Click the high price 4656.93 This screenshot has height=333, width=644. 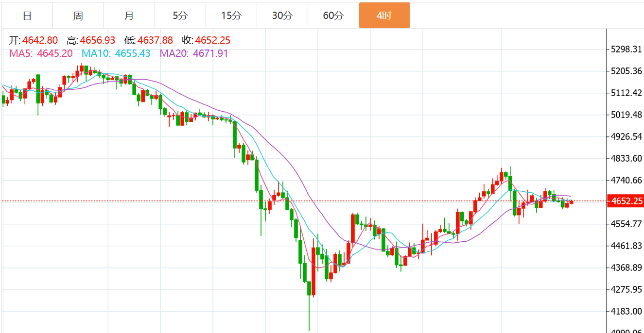click(98, 41)
